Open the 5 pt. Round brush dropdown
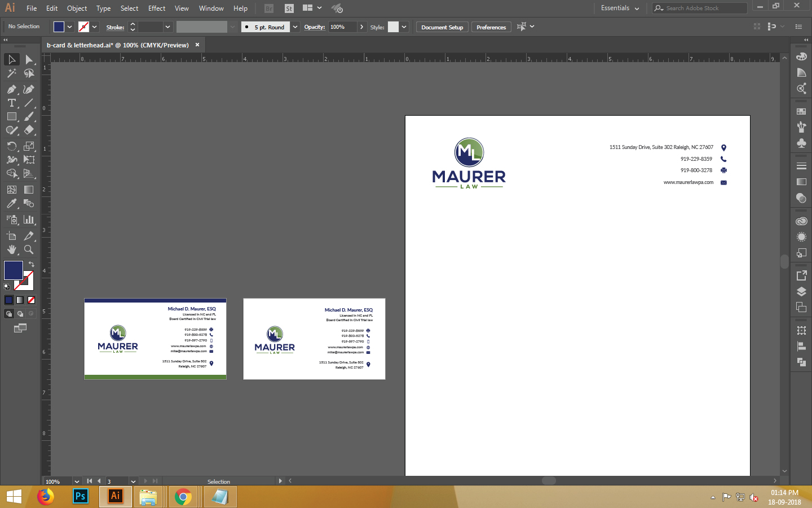 (x=295, y=27)
